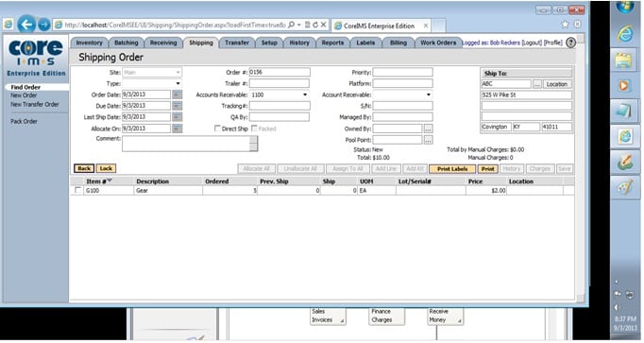Toggle the Packed checkbox
644x343 pixels.
254,129
